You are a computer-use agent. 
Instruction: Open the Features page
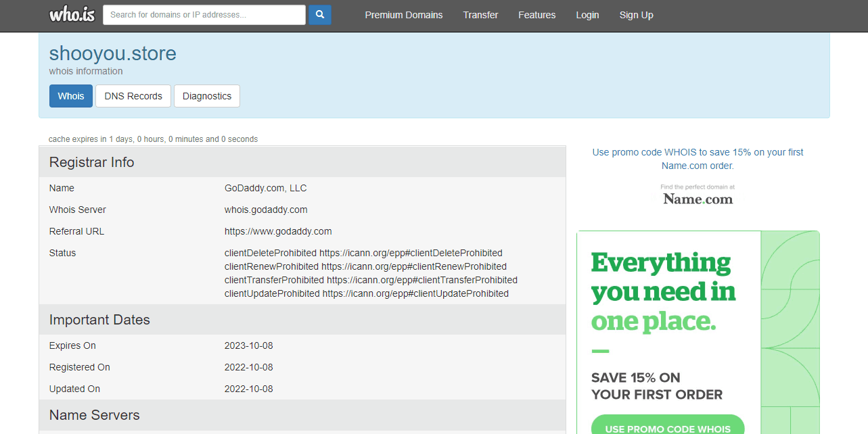(536, 15)
